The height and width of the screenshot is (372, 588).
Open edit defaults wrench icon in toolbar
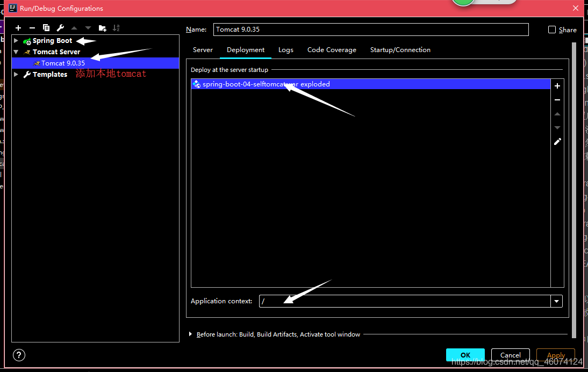pyautogui.click(x=60, y=28)
